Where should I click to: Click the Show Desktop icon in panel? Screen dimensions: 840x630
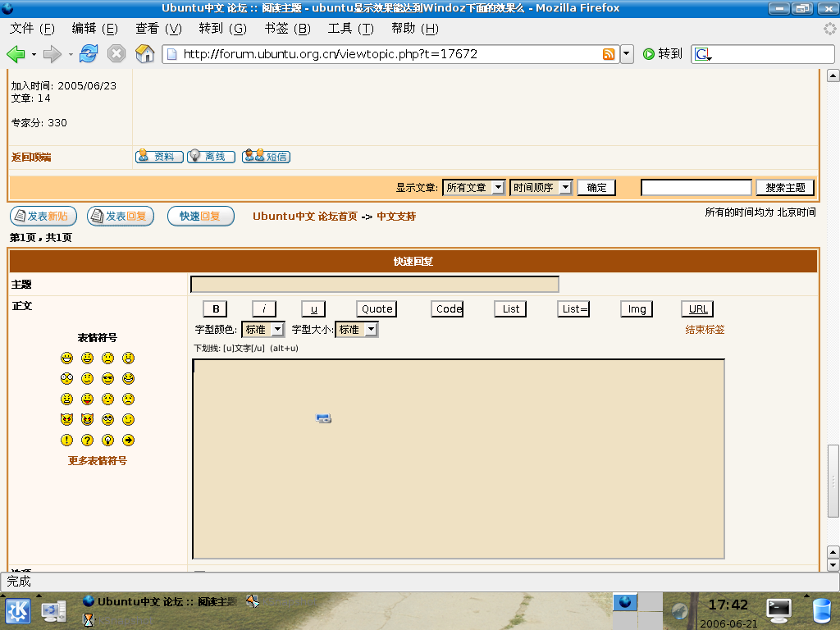click(x=53, y=611)
